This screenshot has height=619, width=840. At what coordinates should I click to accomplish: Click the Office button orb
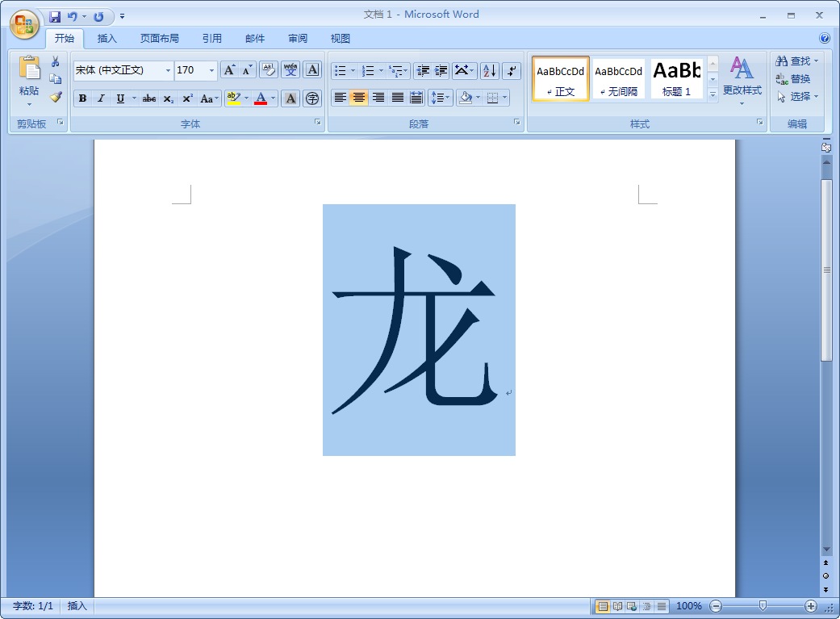25,25
